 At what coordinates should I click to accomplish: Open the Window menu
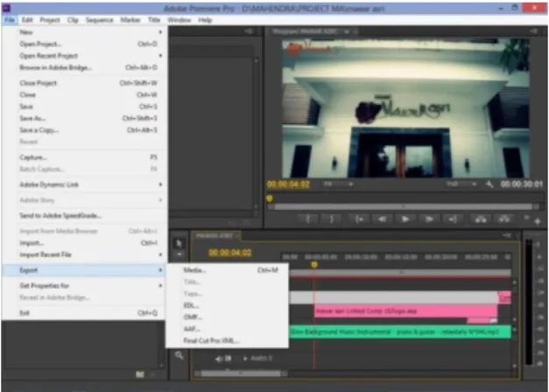click(x=179, y=20)
